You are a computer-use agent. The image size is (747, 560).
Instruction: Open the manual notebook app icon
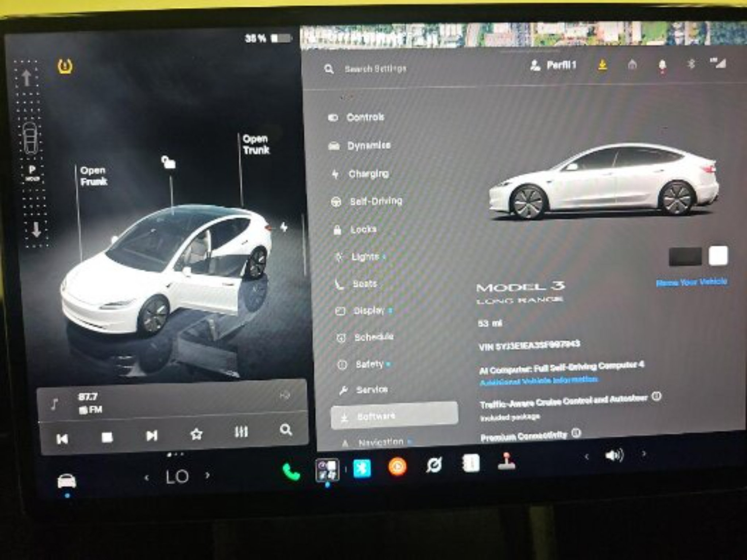[x=471, y=464]
